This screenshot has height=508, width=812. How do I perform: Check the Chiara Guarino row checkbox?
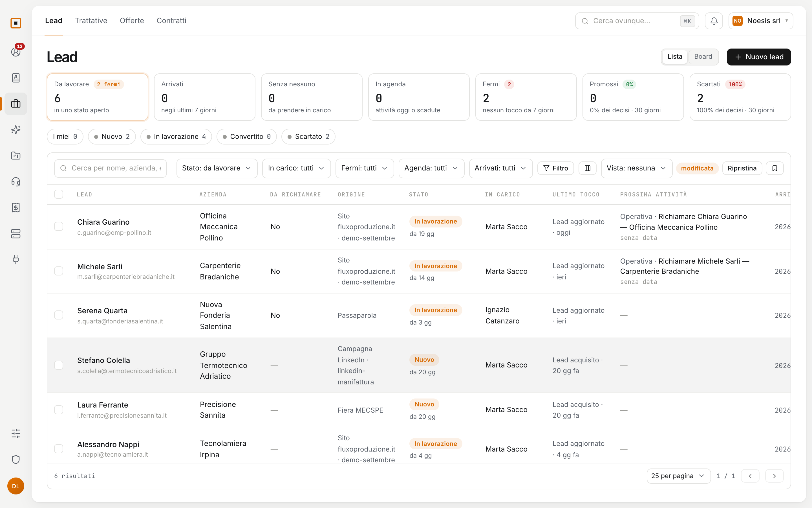click(59, 226)
